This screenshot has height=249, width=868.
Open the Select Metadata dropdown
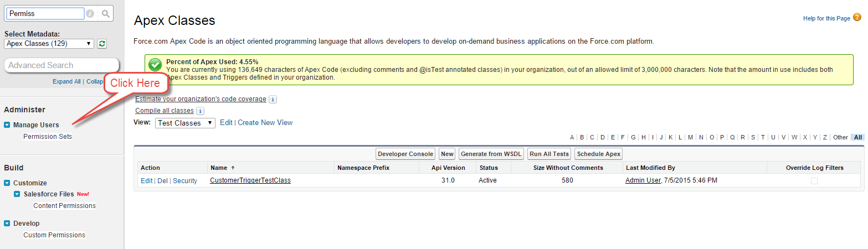(x=49, y=44)
